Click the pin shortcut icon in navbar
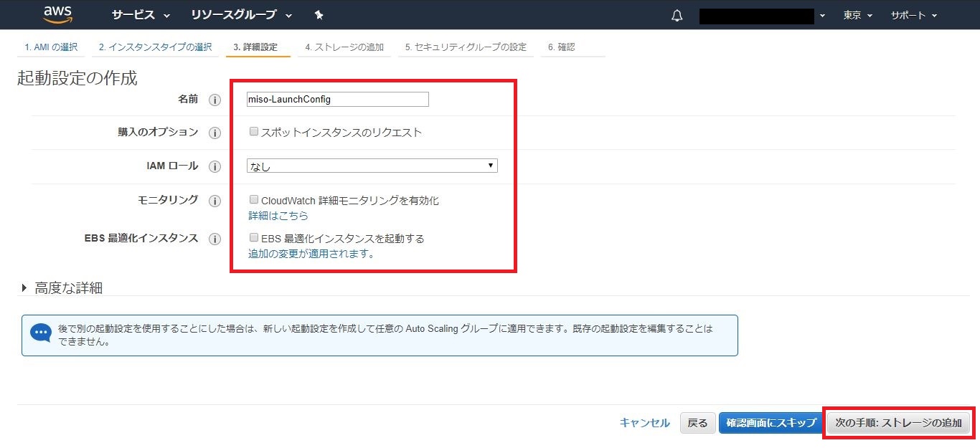This screenshot has height=448, width=980. [319, 15]
